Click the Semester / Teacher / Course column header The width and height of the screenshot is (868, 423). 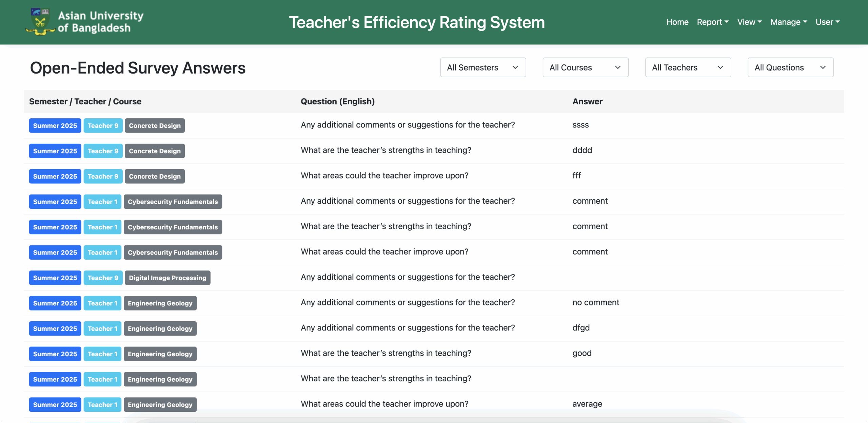(85, 101)
